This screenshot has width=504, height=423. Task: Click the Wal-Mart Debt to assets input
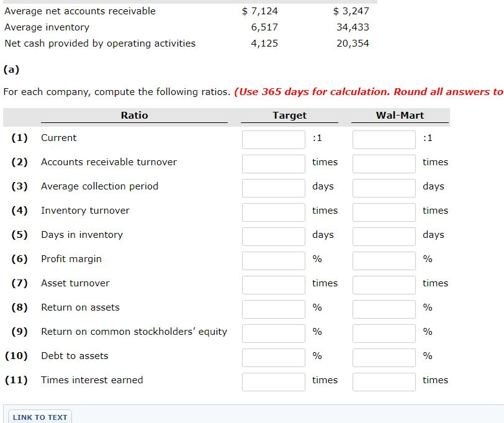[x=383, y=357]
